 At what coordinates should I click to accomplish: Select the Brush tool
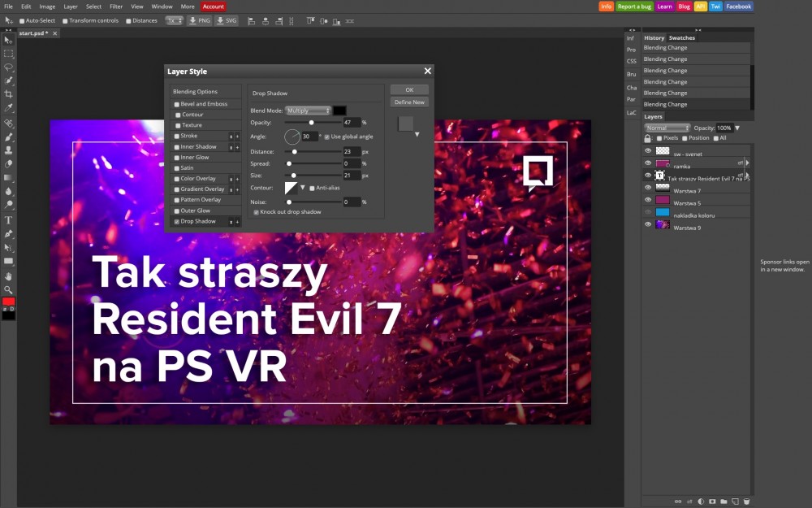point(8,137)
